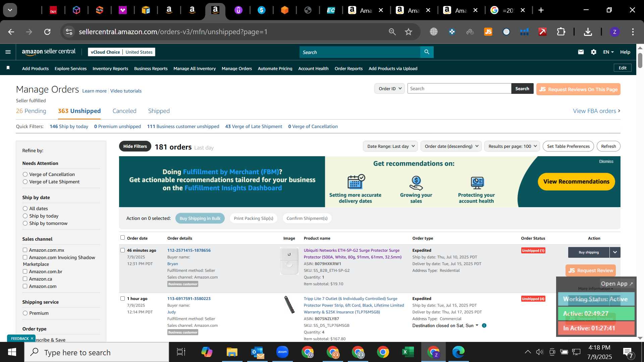644x362 pixels.
Task: Click the Windows Start button
Action: coord(12,352)
